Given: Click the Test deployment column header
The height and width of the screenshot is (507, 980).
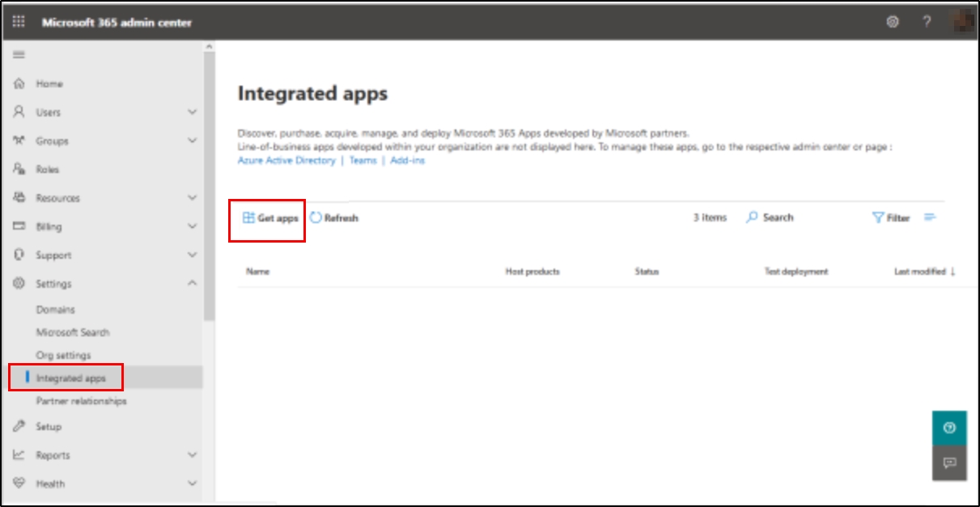Looking at the screenshot, I should 796,272.
